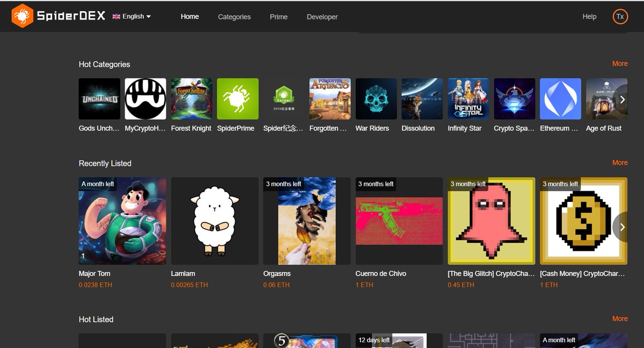Click the 12 days left Hot Listed item
The width and height of the screenshot is (644, 348).
coord(399,340)
